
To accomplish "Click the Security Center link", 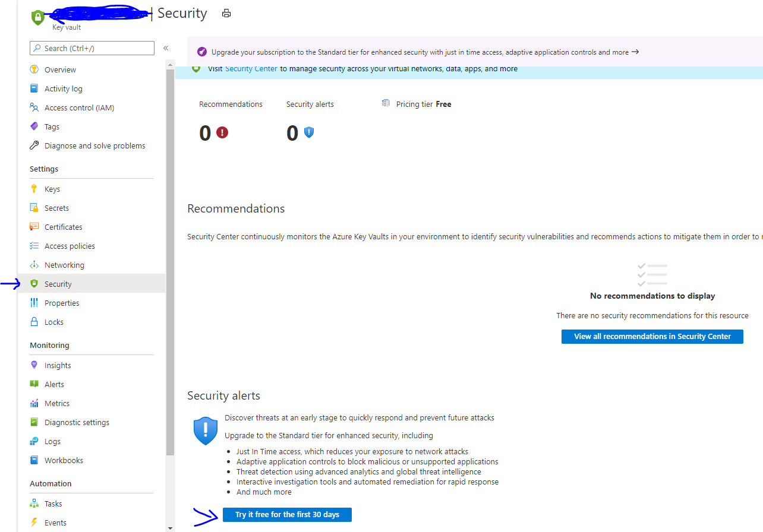I will (x=251, y=69).
